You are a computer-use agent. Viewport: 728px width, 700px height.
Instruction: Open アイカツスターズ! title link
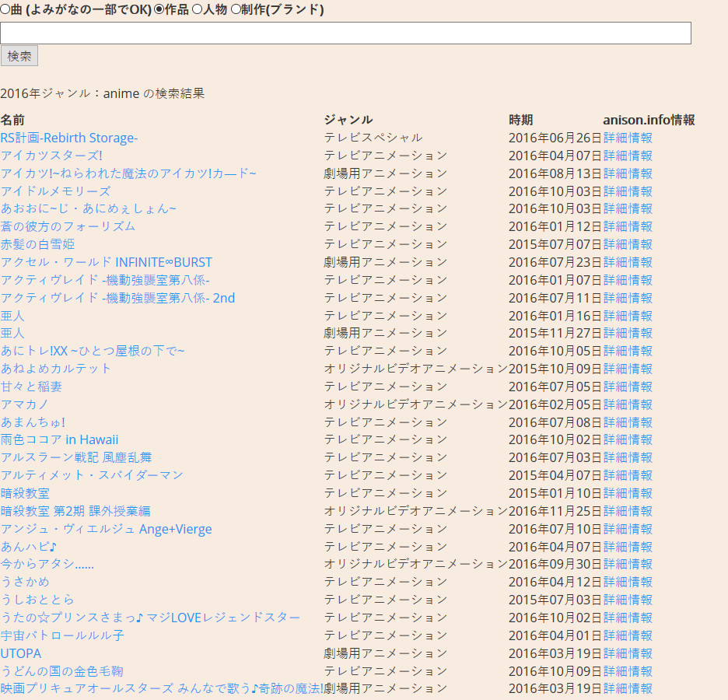(x=51, y=156)
